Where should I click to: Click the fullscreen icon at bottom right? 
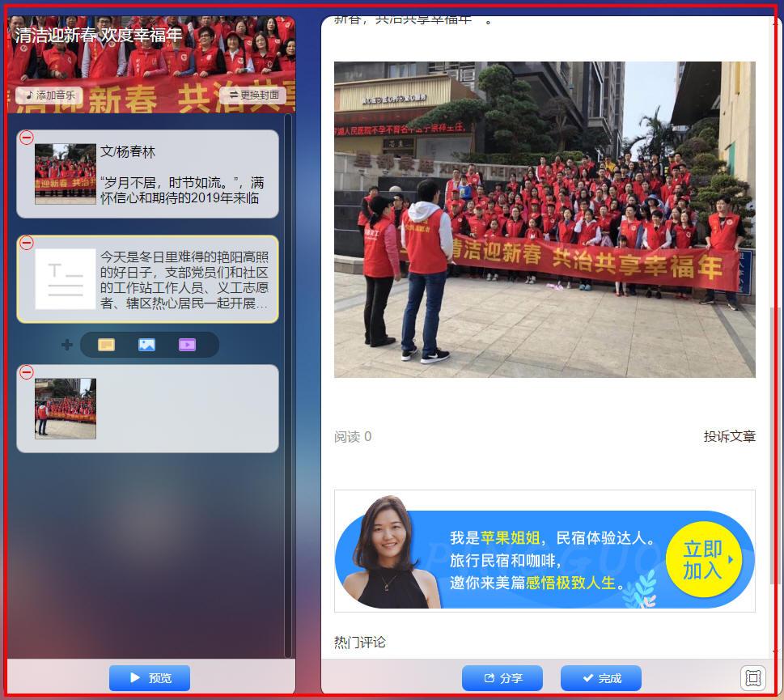pos(752,677)
